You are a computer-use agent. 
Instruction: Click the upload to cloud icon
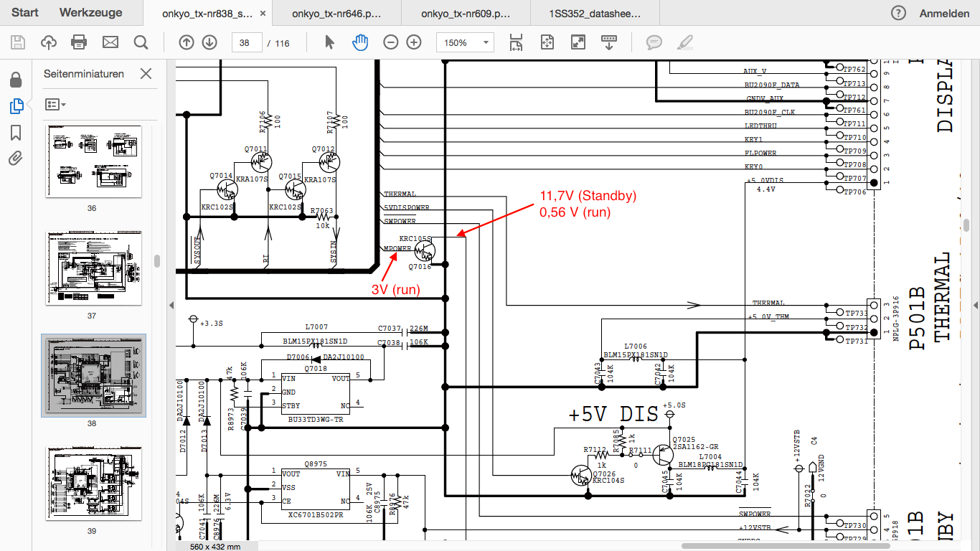pyautogui.click(x=49, y=42)
